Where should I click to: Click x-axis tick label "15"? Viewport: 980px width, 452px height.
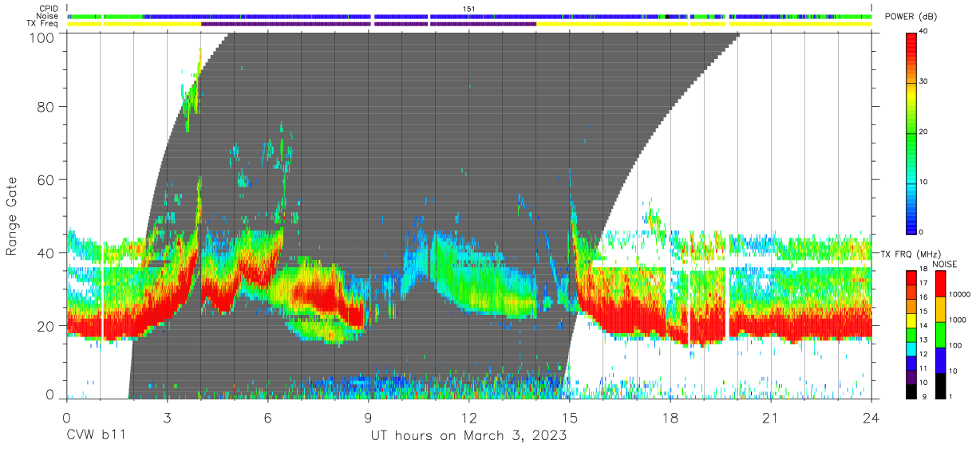[x=570, y=418]
